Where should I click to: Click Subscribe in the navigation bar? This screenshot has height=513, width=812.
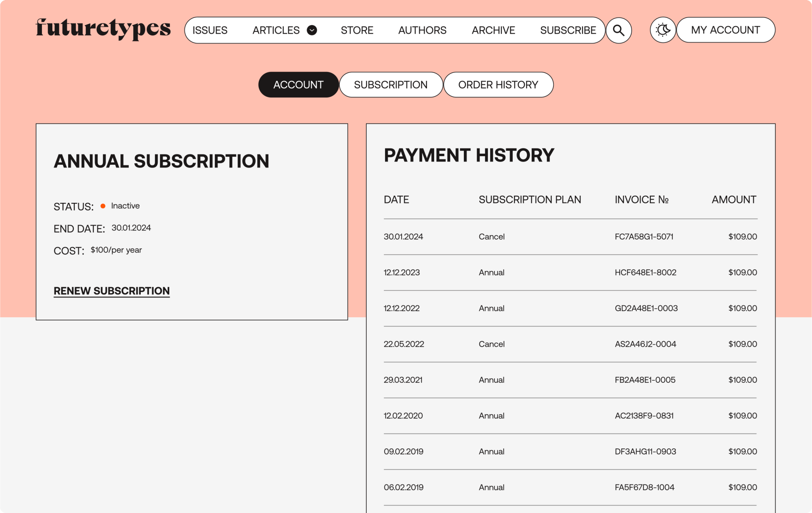(x=568, y=30)
